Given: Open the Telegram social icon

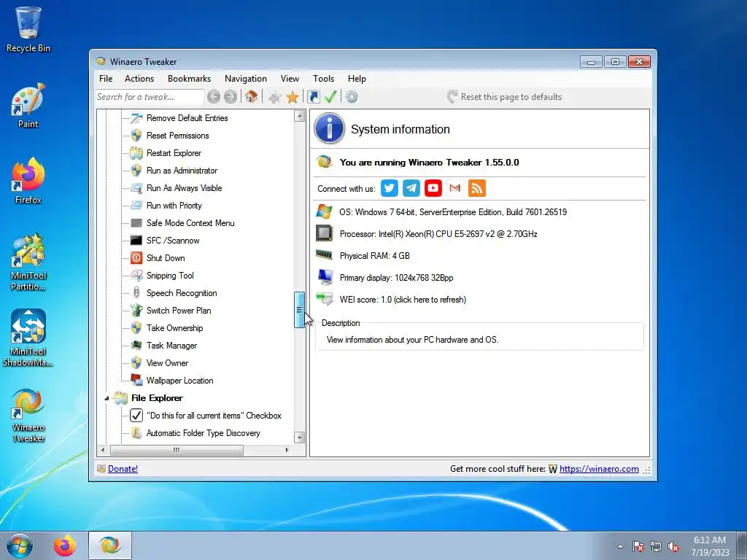Looking at the screenshot, I should pos(411,188).
